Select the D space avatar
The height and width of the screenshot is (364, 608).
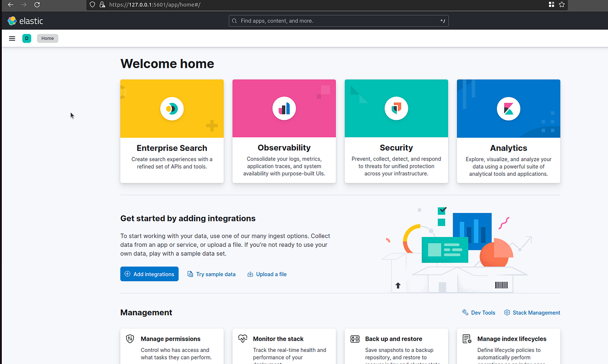(26, 38)
